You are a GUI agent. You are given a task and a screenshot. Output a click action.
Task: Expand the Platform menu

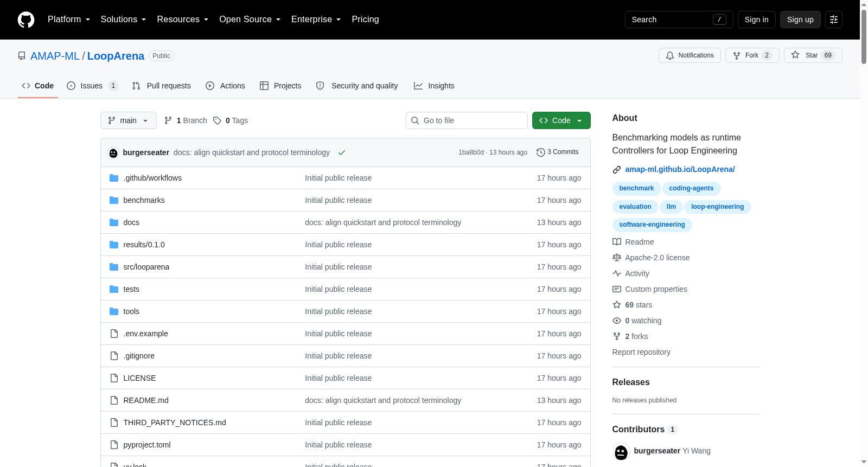click(69, 20)
